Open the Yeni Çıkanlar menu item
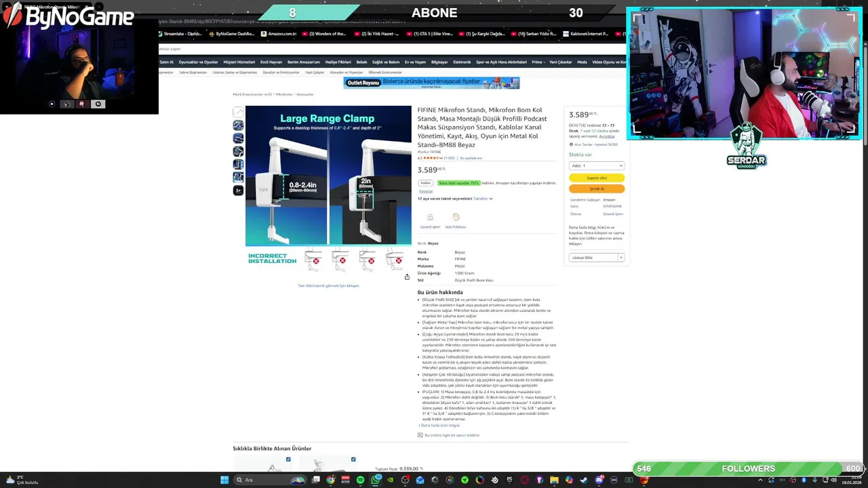Image resolution: width=868 pixels, height=488 pixels. point(561,62)
